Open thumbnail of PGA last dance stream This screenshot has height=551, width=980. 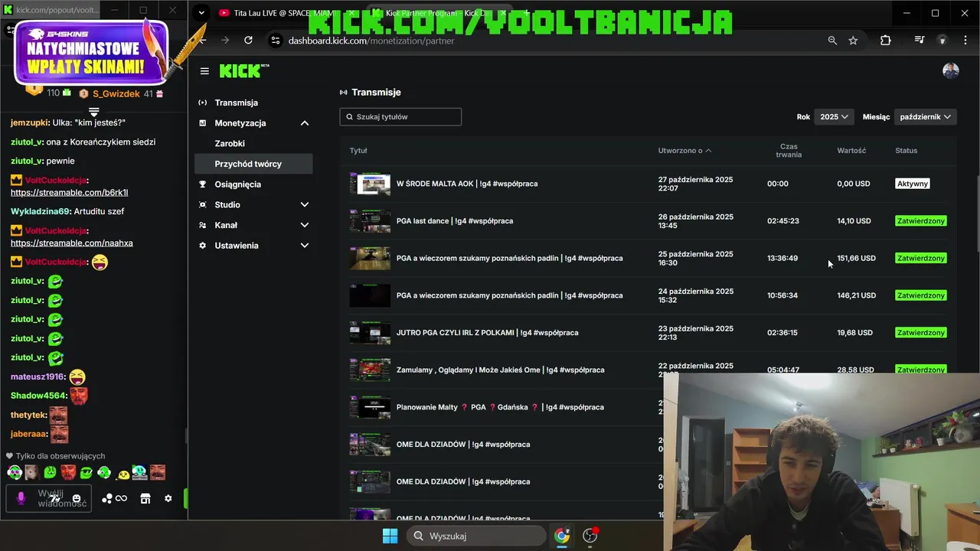370,221
